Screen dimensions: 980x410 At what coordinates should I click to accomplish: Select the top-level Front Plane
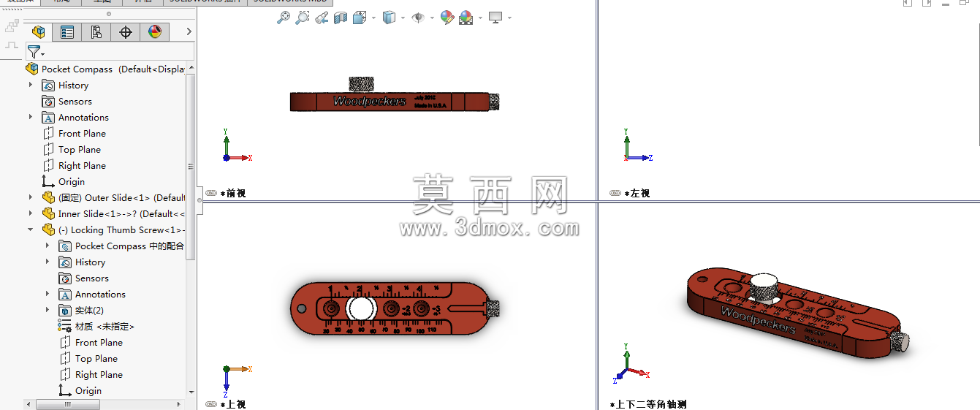pyautogui.click(x=74, y=134)
